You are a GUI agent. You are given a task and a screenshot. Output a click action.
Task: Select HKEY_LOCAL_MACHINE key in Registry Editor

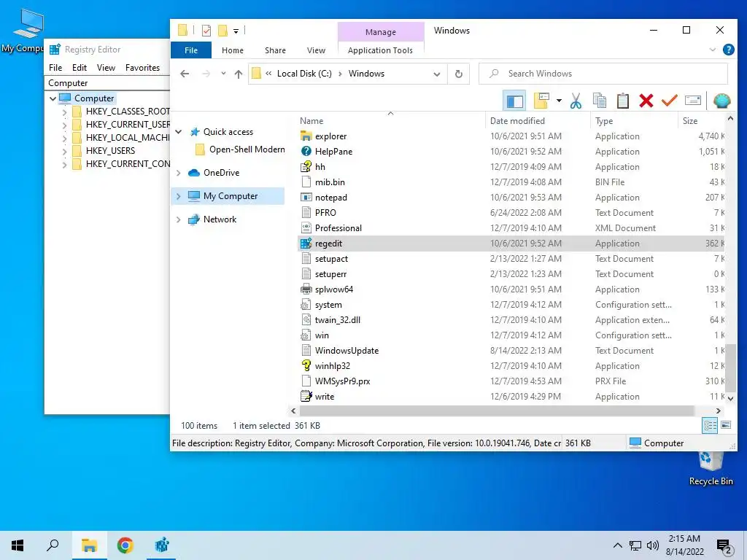[127, 138]
